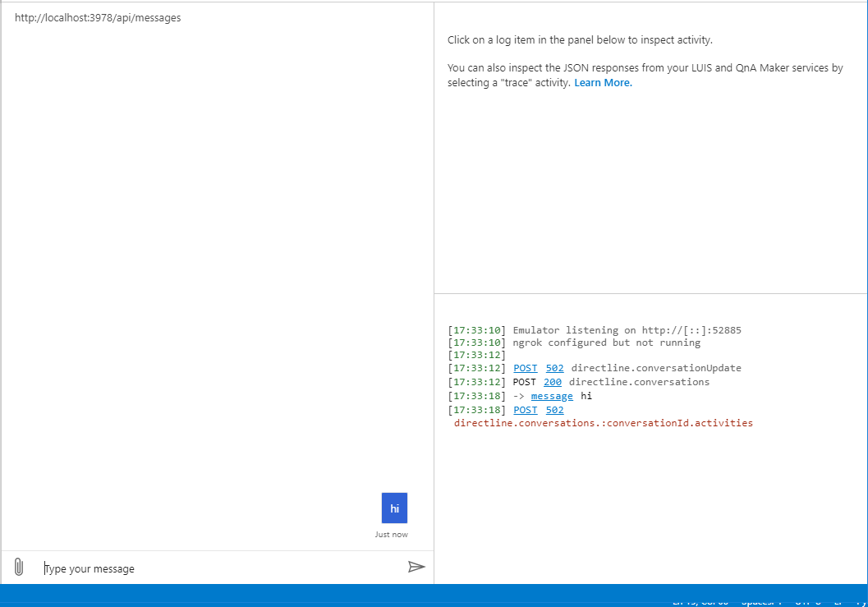Click the red directline.conversations.:conversationId.activities text

tap(604, 423)
